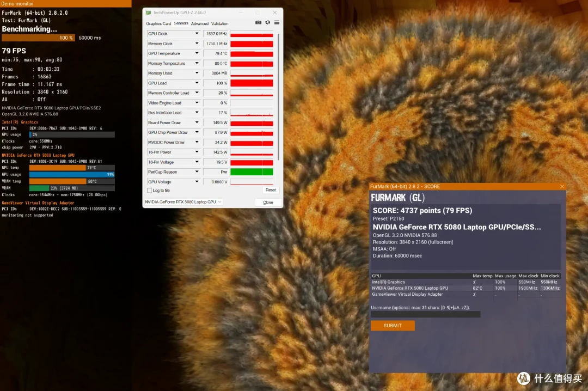Expand the 16-Pin Power dropdown
The image size is (588, 391).
point(197,152)
